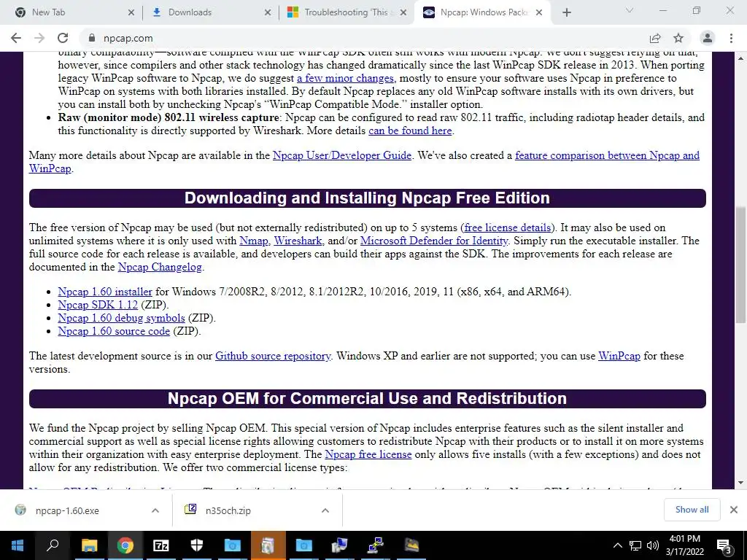747x560 pixels.
Task: Open Windows taskbar search
Action: [53, 545]
